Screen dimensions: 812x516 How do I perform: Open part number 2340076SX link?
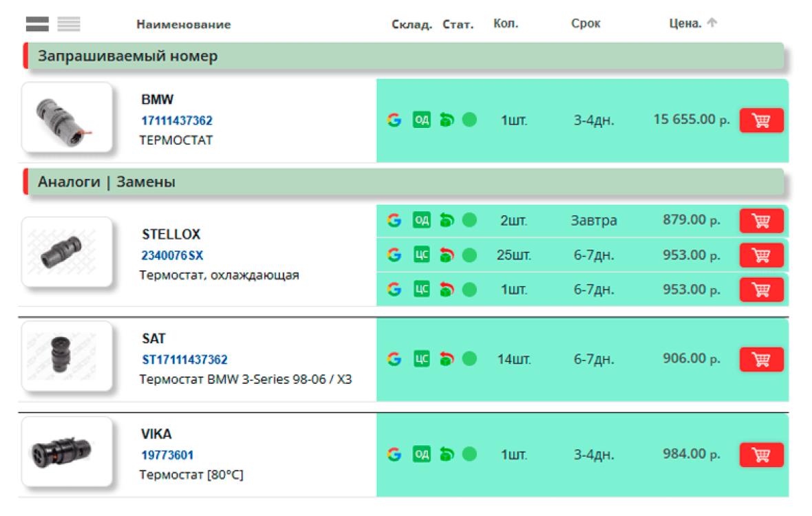click(173, 255)
